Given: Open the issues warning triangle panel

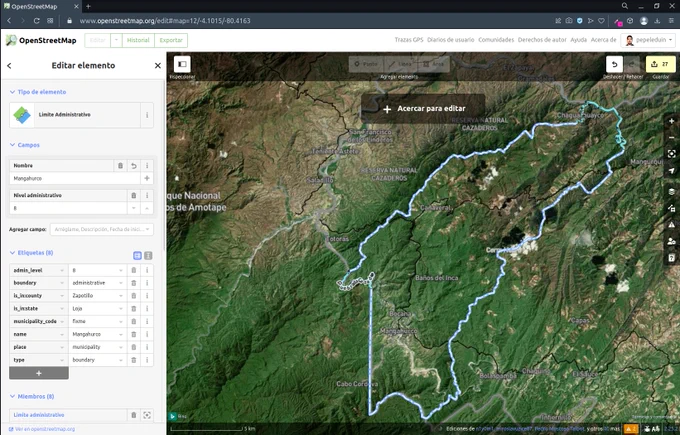Looking at the screenshot, I should 671,224.
